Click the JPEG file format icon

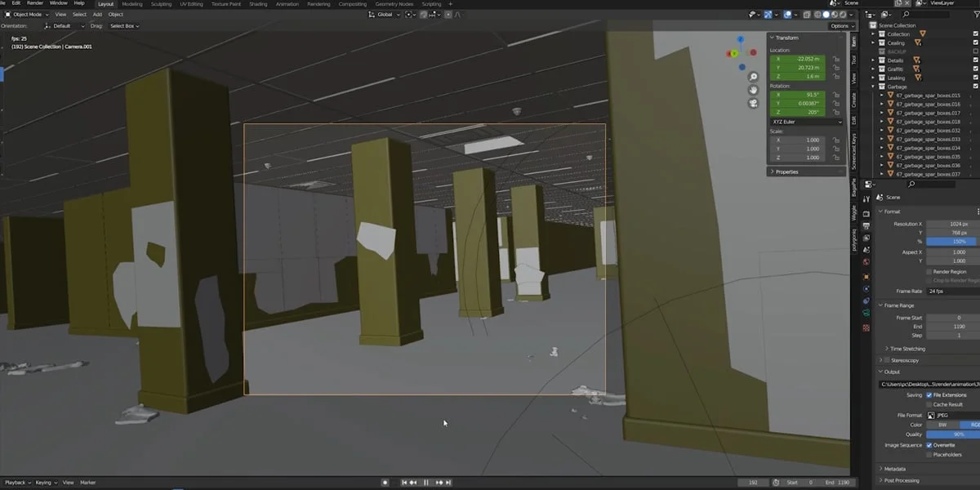coord(930,415)
